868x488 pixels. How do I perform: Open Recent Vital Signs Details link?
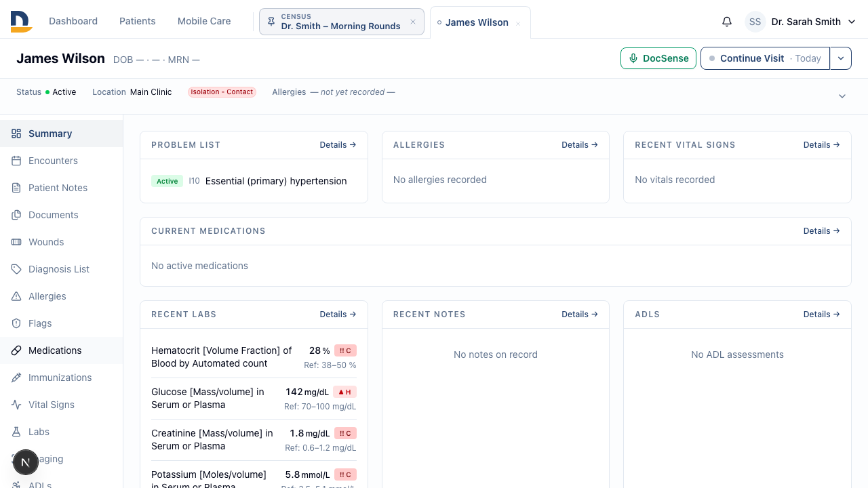(x=822, y=145)
